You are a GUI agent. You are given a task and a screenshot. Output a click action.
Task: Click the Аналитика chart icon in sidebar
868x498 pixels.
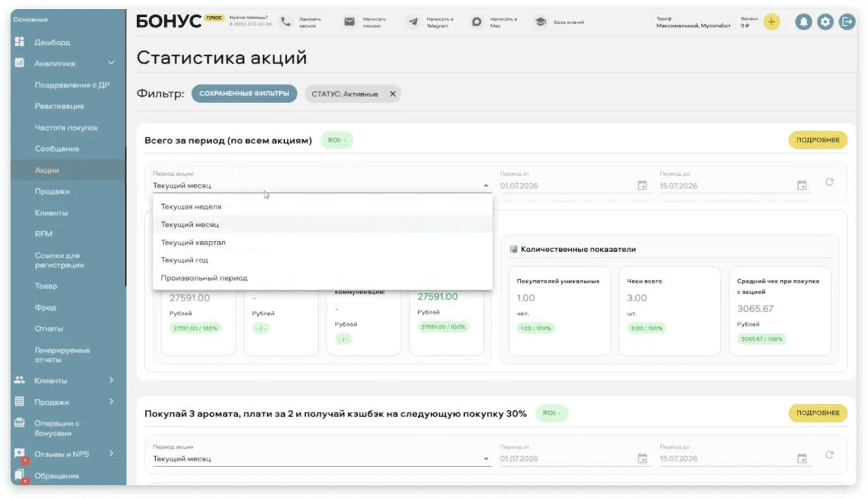pos(20,63)
